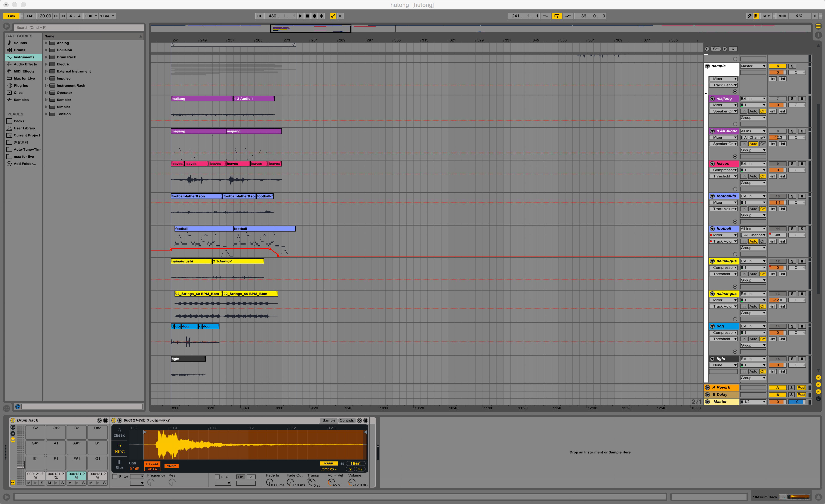Show Drum Rack chain list
The height and width of the screenshot is (504, 825).
[13, 434]
